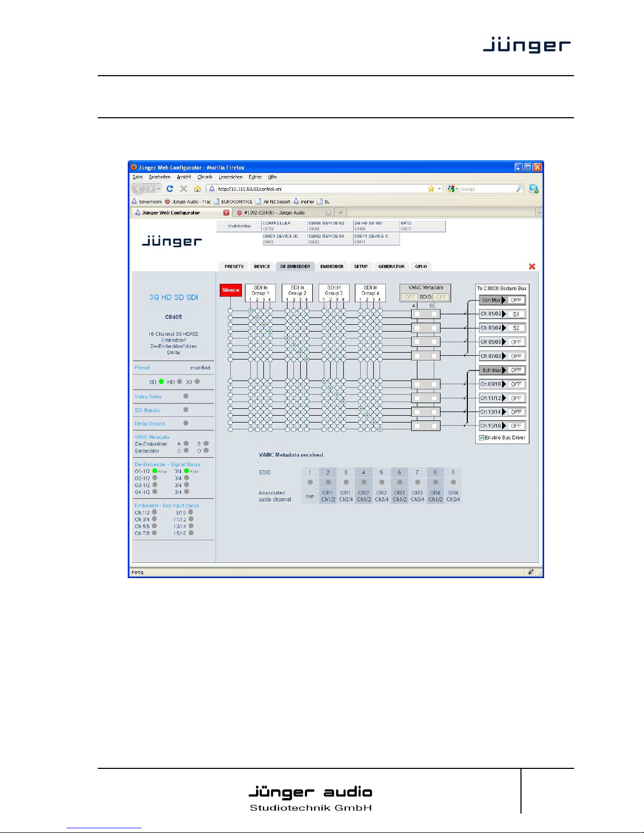Viewport: 644px width, 833px height.
Task: Select the GPIO C8817 module
Action: 422,226
